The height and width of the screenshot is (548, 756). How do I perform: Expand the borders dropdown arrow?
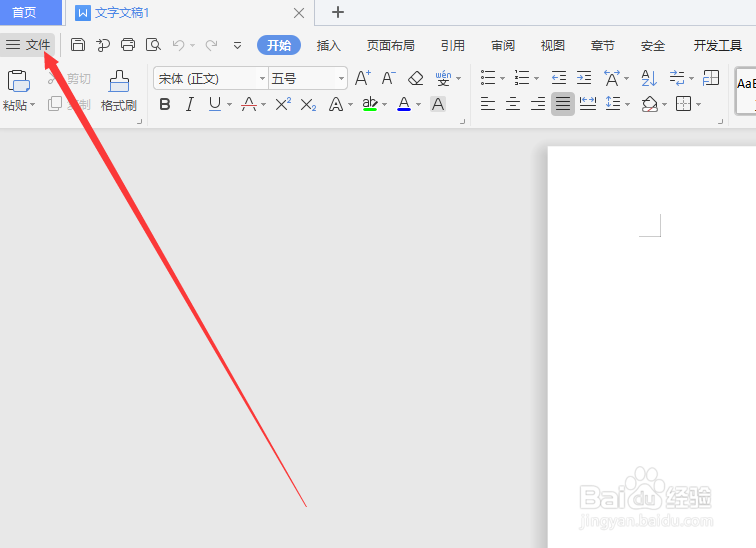tap(699, 105)
